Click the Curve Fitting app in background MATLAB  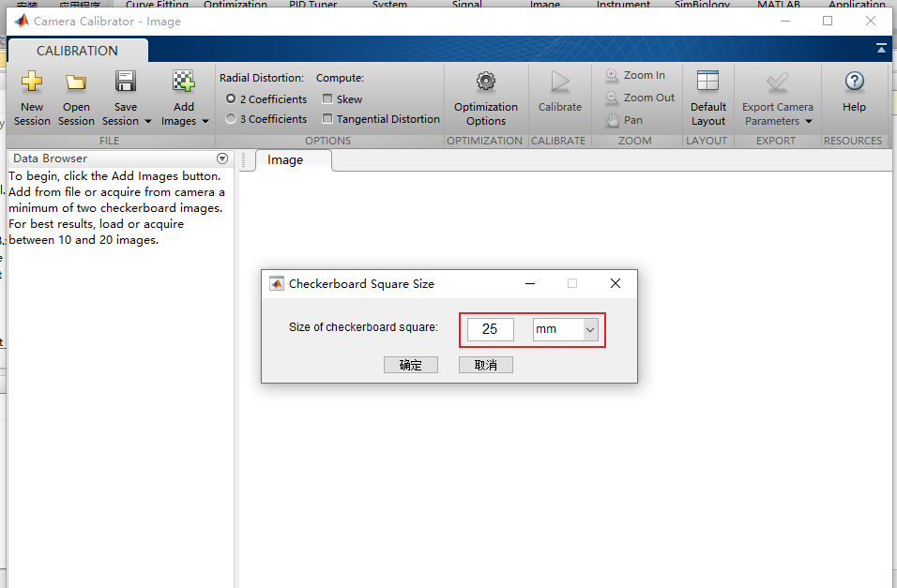pos(157,4)
